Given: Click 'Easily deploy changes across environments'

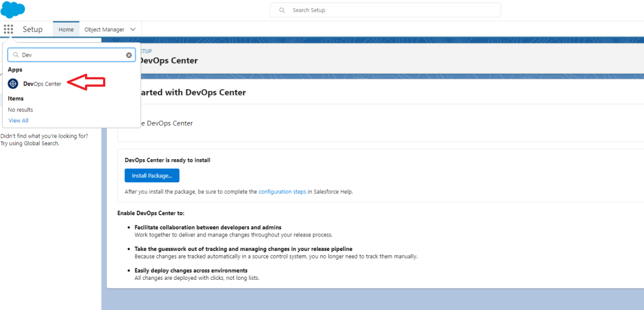Looking at the screenshot, I should [191, 270].
